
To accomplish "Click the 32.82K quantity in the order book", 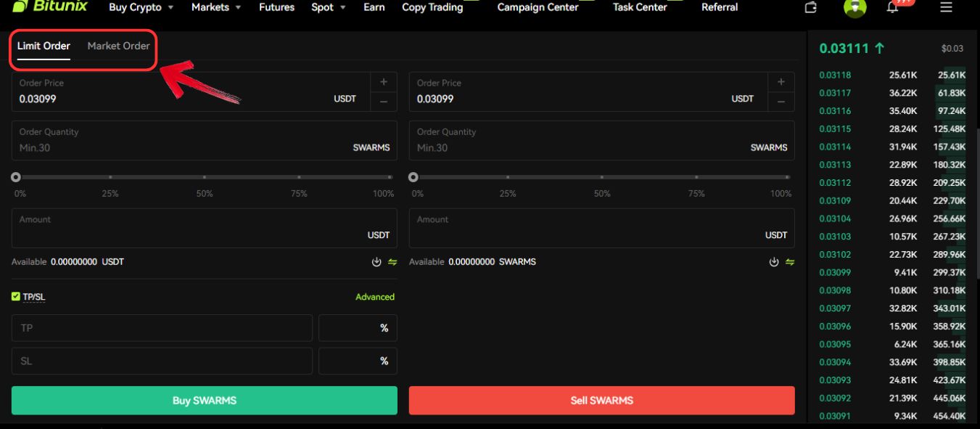I will click(903, 309).
